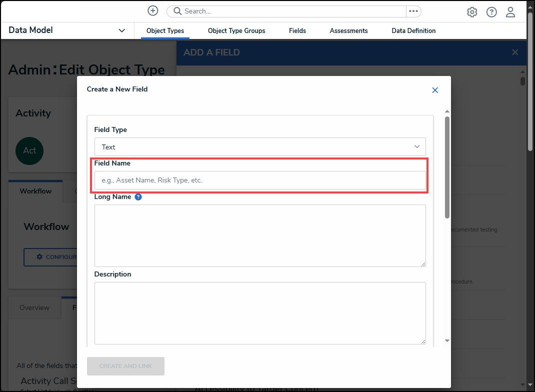Click the browser page scrollbar thumb
This screenshot has height=392, width=535.
(x=530, y=82)
